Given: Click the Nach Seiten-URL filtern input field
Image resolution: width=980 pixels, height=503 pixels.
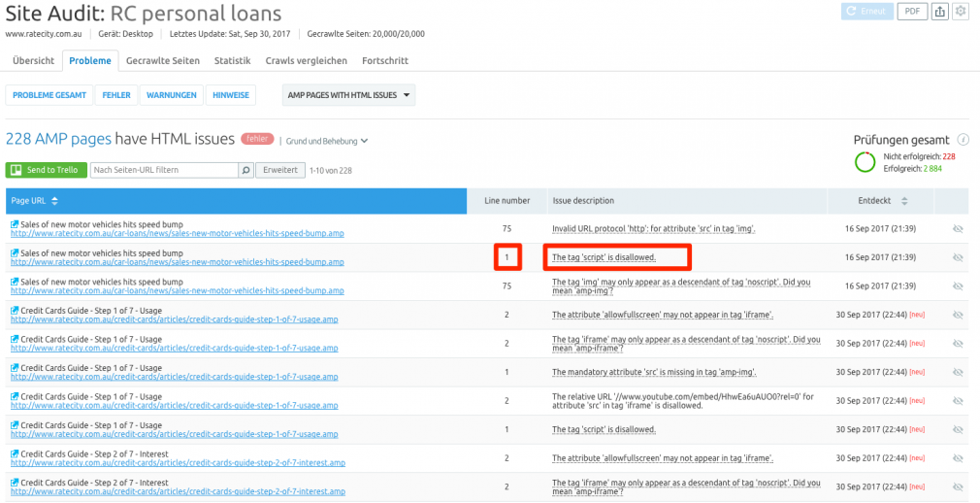Looking at the screenshot, I should pyautogui.click(x=164, y=170).
